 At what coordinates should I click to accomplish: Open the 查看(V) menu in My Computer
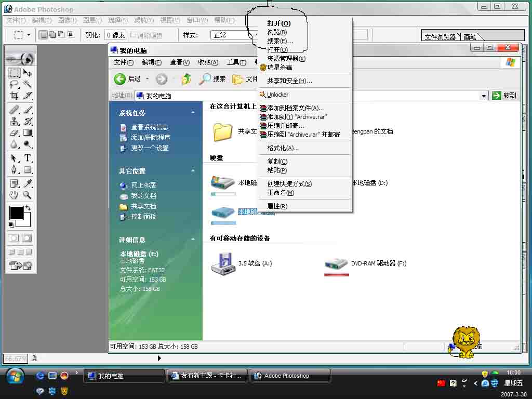coord(180,62)
